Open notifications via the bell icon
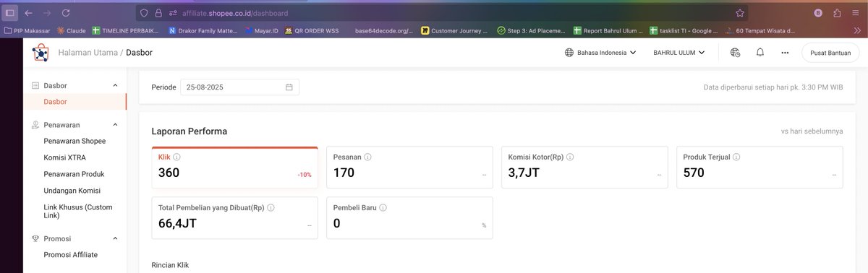 760,53
